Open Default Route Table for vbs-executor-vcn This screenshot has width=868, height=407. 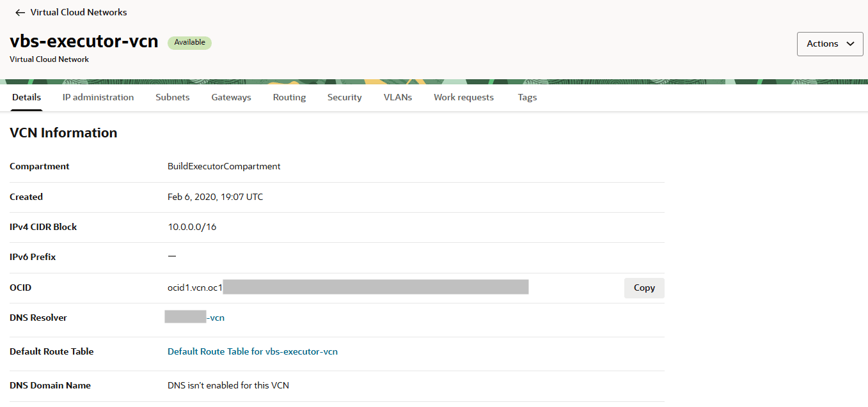point(253,351)
